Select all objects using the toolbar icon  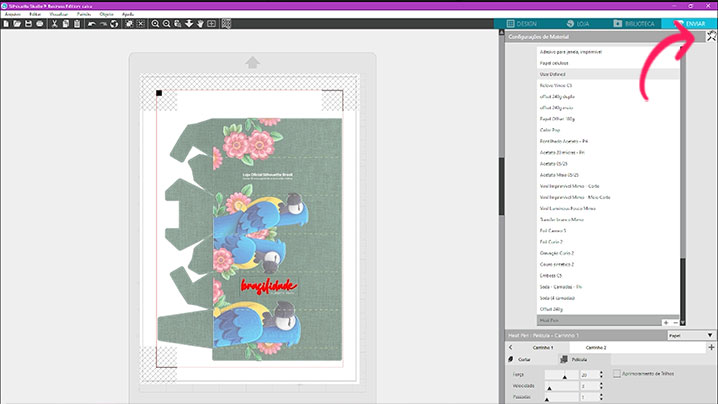click(x=129, y=24)
